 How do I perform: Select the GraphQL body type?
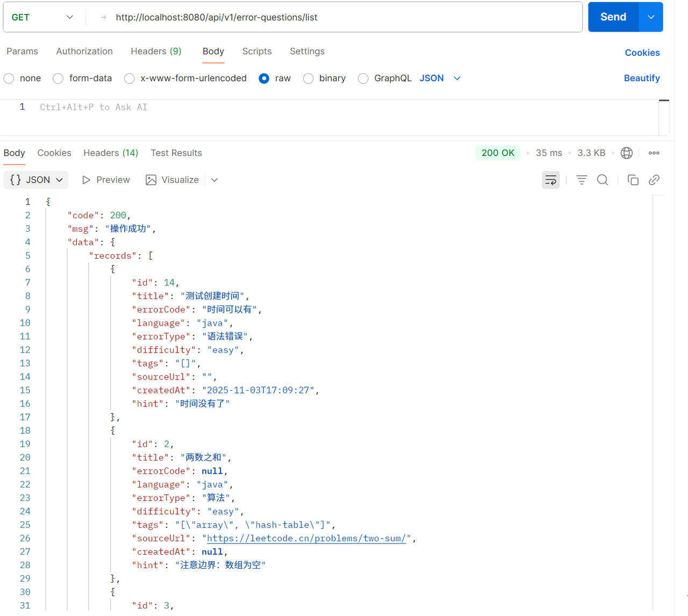pos(363,78)
